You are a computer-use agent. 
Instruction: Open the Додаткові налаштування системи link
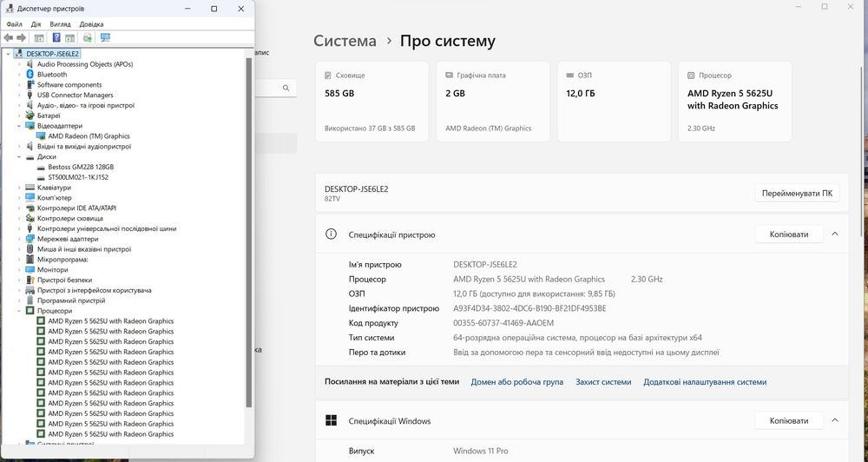point(705,382)
